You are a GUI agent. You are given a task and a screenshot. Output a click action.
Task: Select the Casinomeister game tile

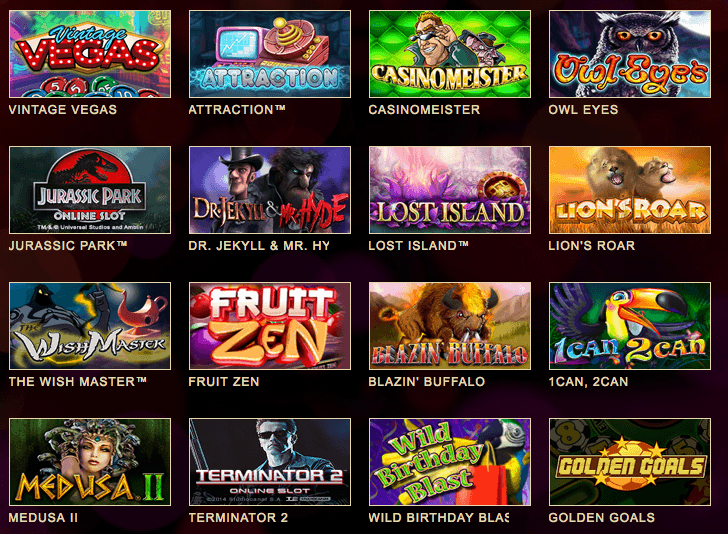[x=450, y=54]
